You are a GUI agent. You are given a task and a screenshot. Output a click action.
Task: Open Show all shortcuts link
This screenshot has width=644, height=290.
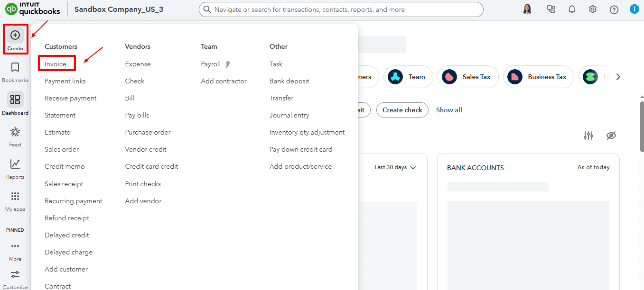click(x=448, y=109)
